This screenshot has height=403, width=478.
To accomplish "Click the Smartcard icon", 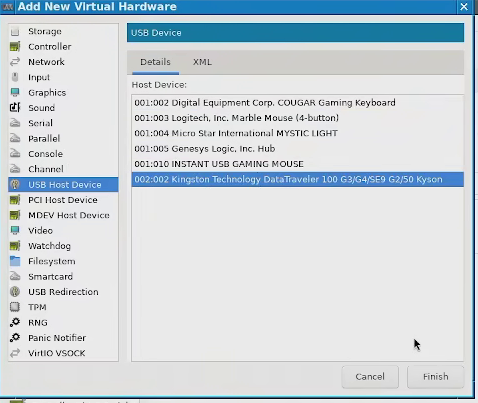I will [x=15, y=276].
